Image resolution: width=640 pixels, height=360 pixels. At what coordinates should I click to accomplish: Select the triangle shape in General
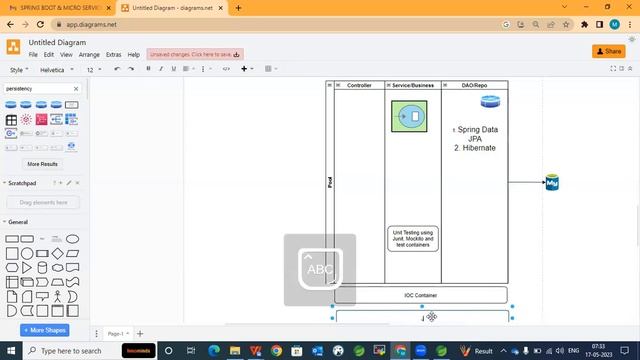[27, 268]
